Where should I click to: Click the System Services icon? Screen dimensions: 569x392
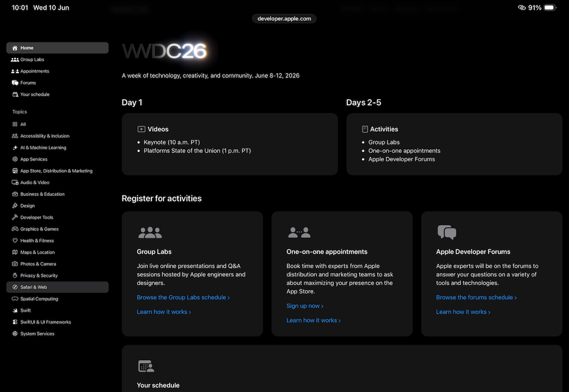tap(15, 334)
